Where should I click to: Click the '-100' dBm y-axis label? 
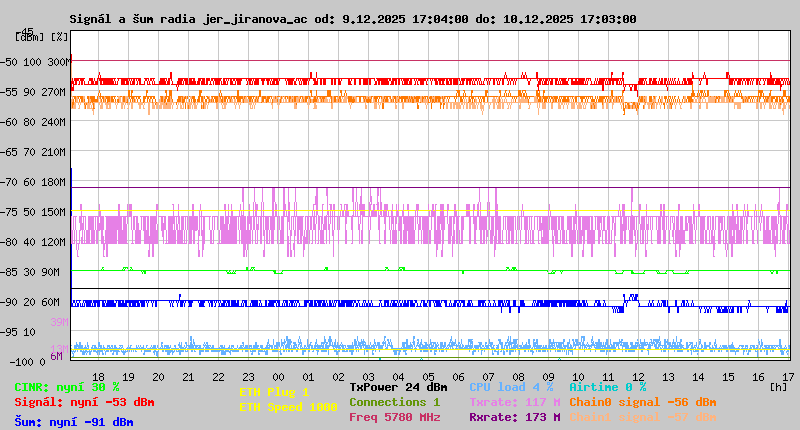point(21,362)
